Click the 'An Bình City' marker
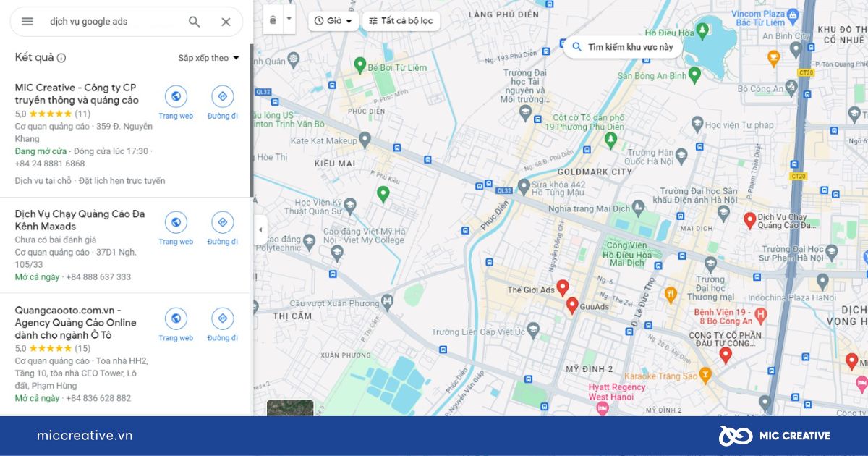 [x=796, y=49]
